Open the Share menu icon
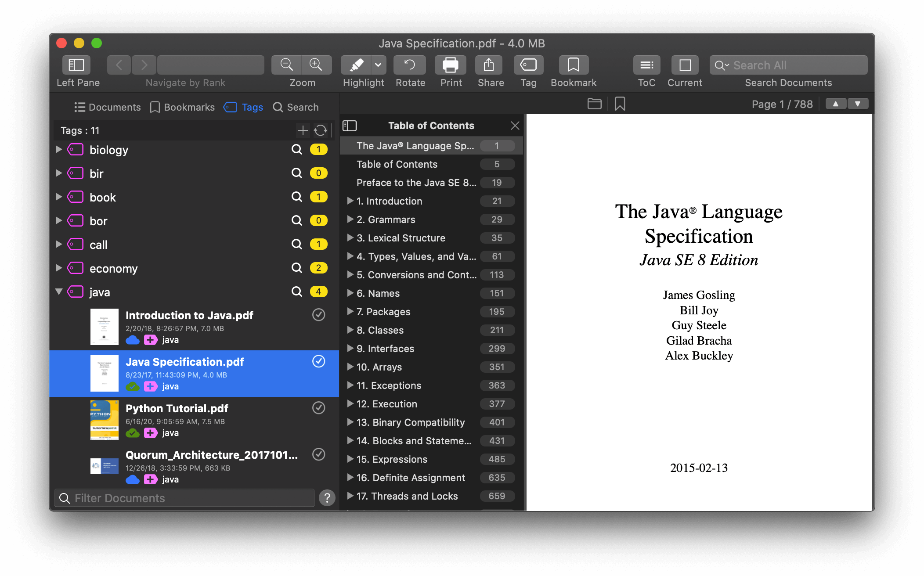This screenshot has width=924, height=576. point(489,65)
